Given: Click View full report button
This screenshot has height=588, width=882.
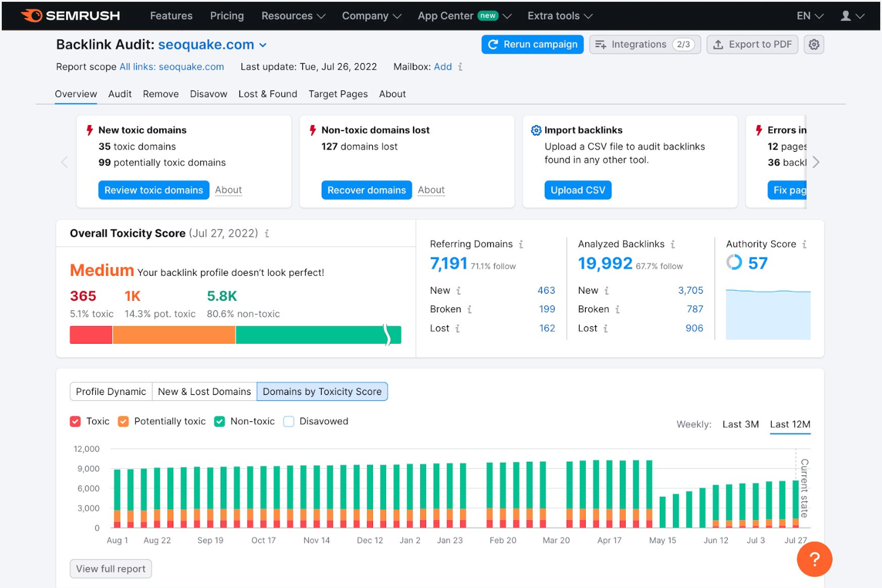Looking at the screenshot, I should click(111, 569).
